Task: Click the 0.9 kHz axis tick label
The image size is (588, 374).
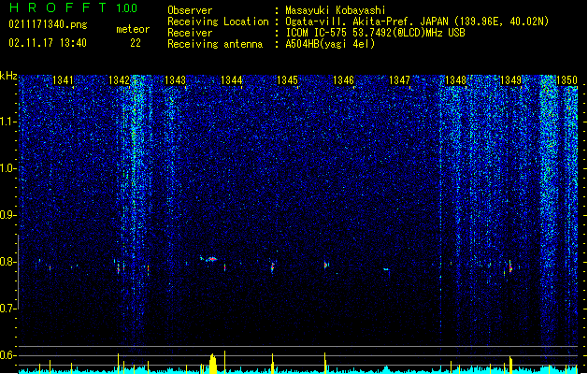Action: (x=7, y=215)
